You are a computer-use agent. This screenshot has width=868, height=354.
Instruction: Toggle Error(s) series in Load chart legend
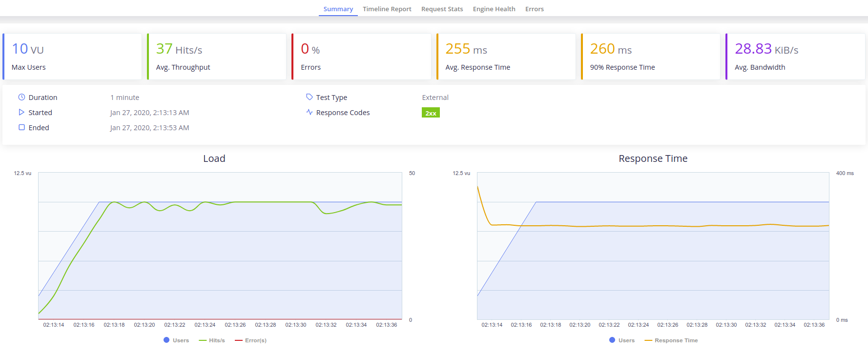click(250, 340)
